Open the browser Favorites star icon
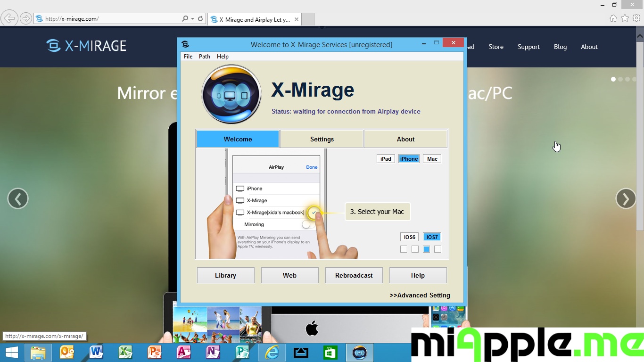This screenshot has height=362, width=644. coord(625,18)
